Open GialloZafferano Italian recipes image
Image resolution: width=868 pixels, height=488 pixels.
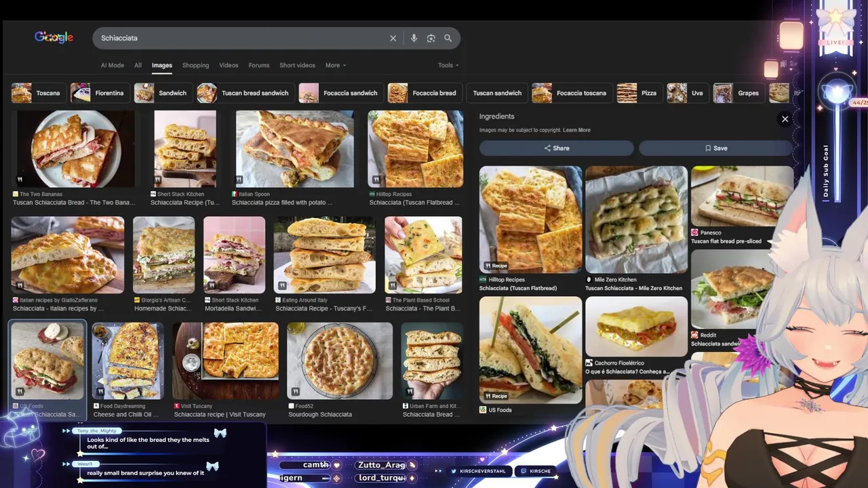coord(68,255)
